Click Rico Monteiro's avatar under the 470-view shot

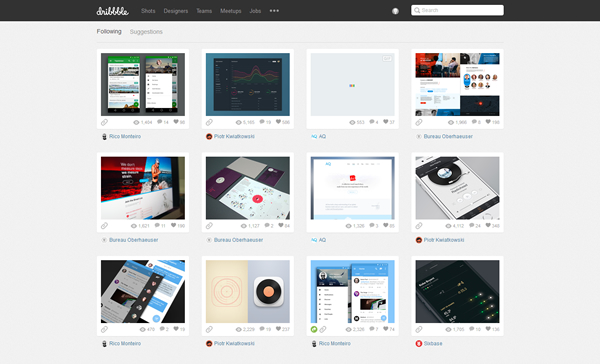click(x=104, y=344)
